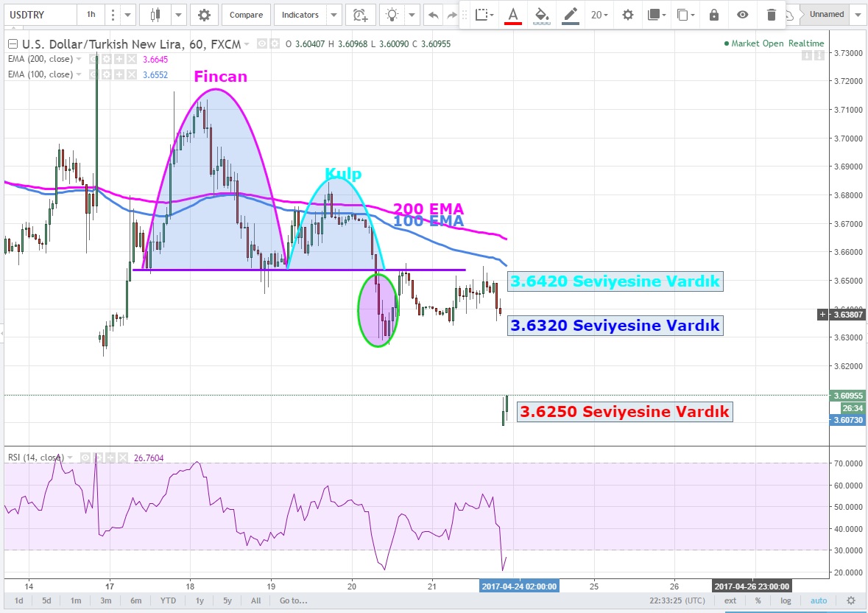The image size is (868, 613).
Task: Click the Compare button
Action: coord(246,15)
